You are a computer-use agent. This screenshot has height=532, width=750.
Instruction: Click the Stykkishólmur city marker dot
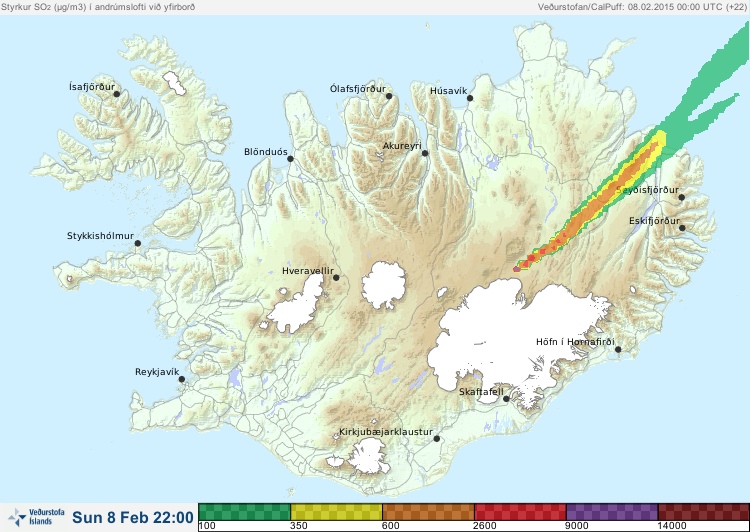pos(138,243)
